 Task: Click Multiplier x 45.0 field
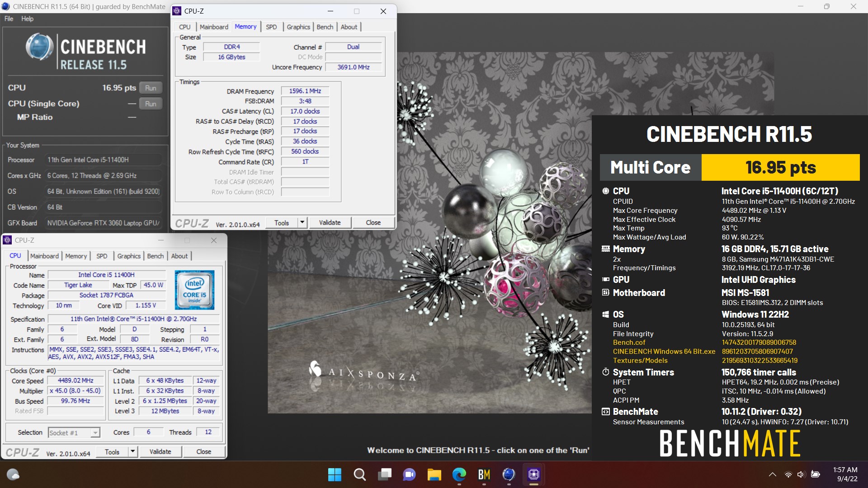(75, 391)
